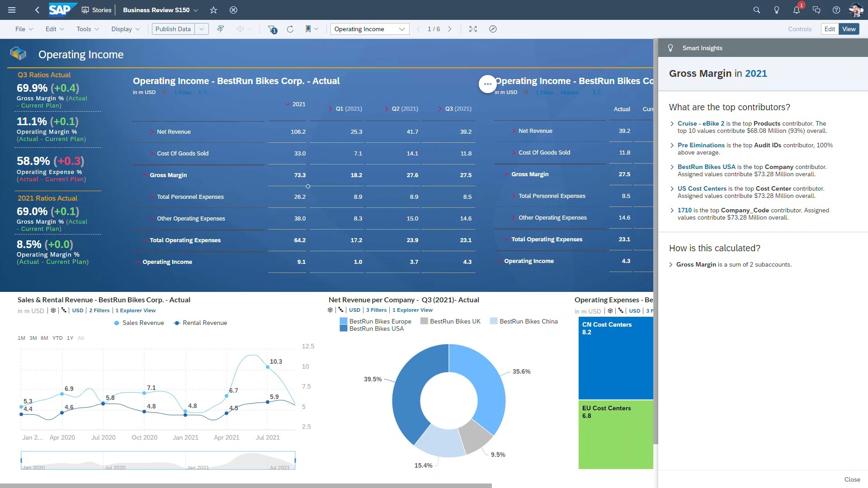Toggle Sales Revenue legend series
The height and width of the screenshot is (488, 868).
[x=138, y=323]
